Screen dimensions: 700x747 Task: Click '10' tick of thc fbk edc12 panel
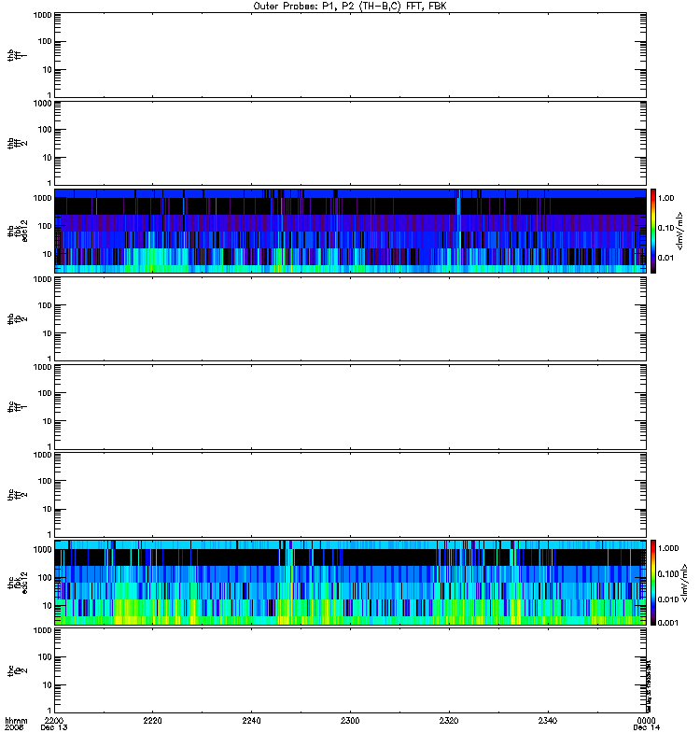48,605
